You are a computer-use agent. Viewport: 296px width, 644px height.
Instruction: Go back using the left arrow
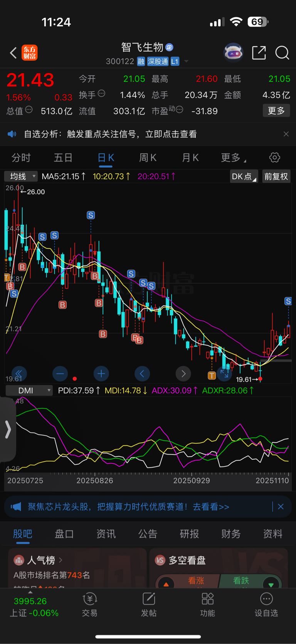[13, 53]
